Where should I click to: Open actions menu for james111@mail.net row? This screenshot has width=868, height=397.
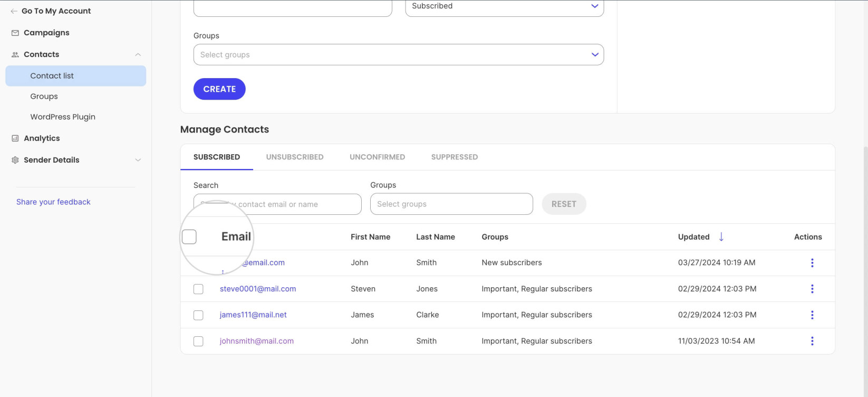[x=812, y=315]
